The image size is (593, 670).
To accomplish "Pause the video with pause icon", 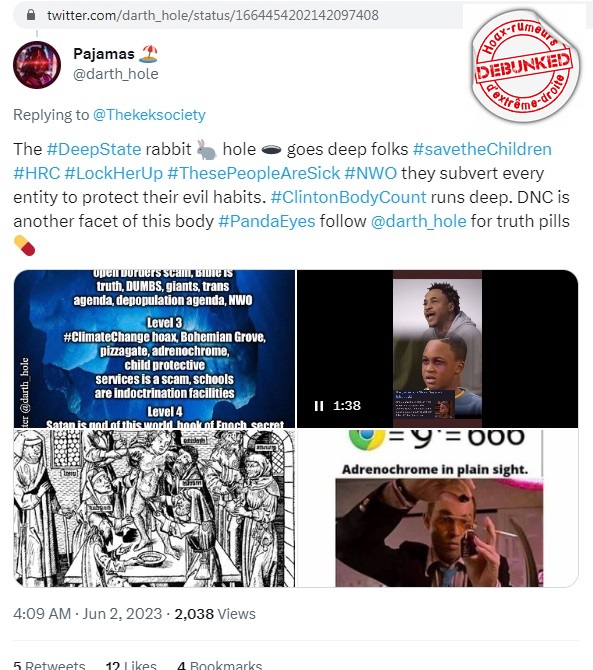I will coord(319,406).
